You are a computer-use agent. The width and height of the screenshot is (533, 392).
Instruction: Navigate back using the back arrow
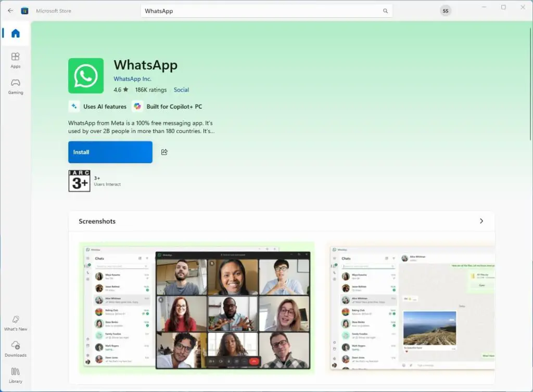9,10
